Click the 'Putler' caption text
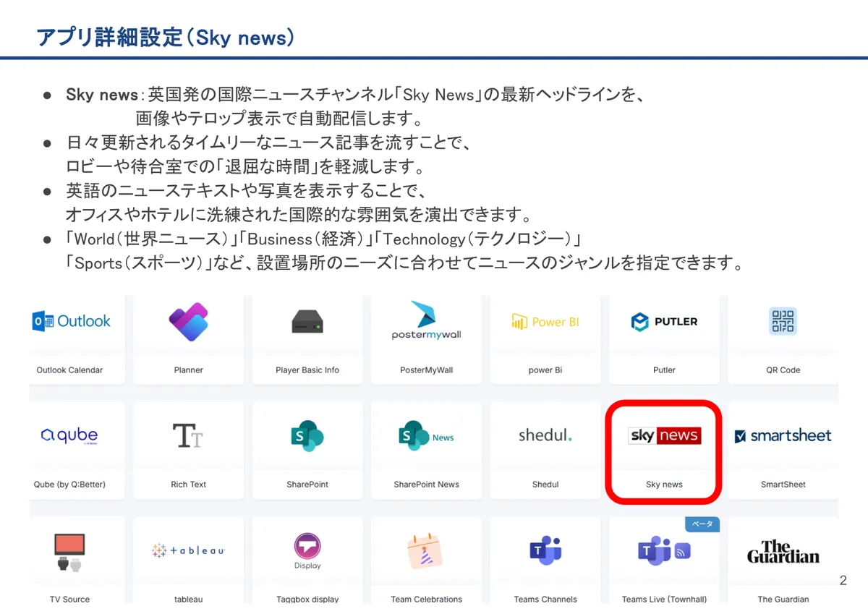This screenshot has width=868, height=614. [664, 370]
